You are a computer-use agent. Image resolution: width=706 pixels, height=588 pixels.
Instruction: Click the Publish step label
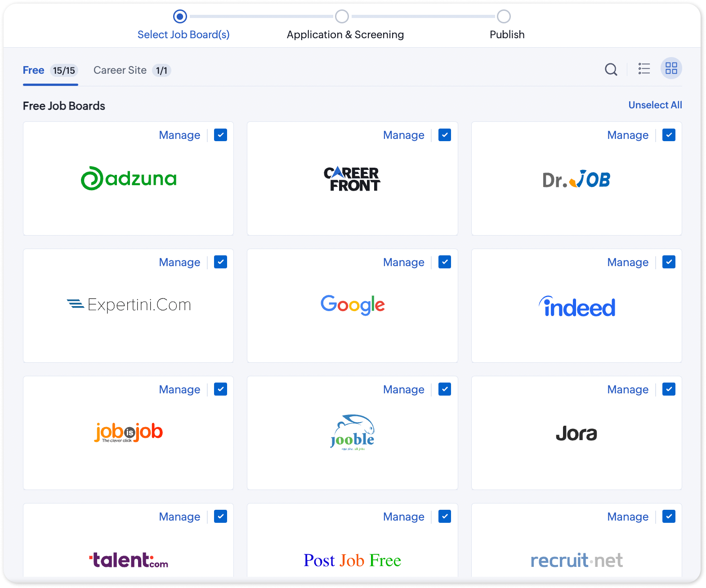click(x=507, y=35)
